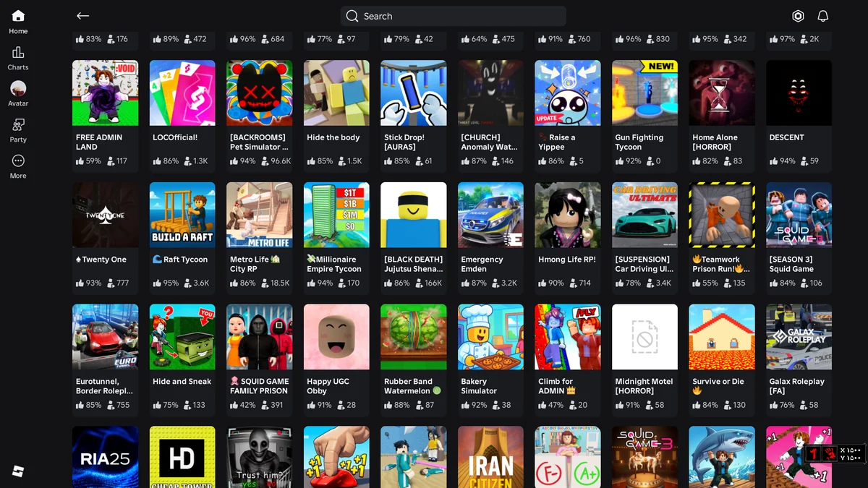Open the Emergency Emden thumbnail
The image size is (868, 488).
491,215
